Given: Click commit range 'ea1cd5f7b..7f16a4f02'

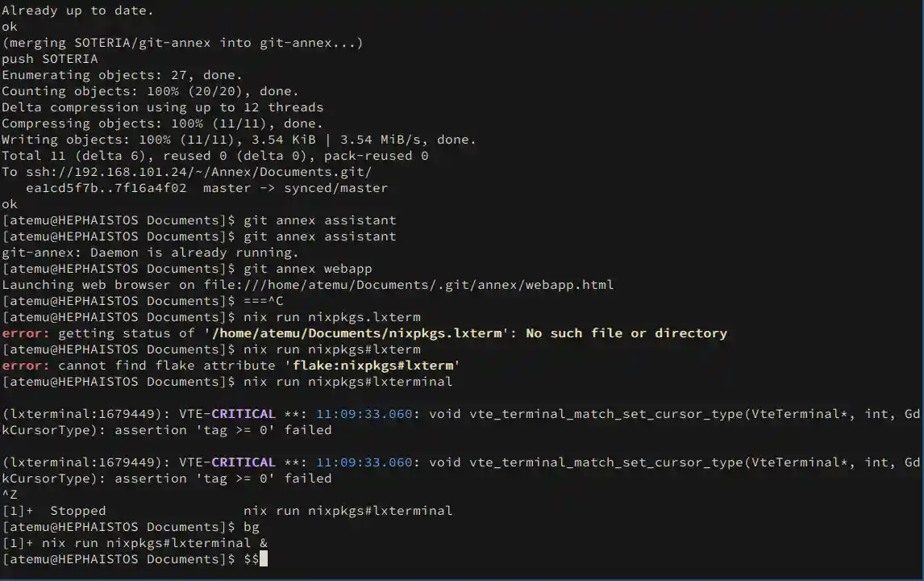Looking at the screenshot, I should [106, 188].
